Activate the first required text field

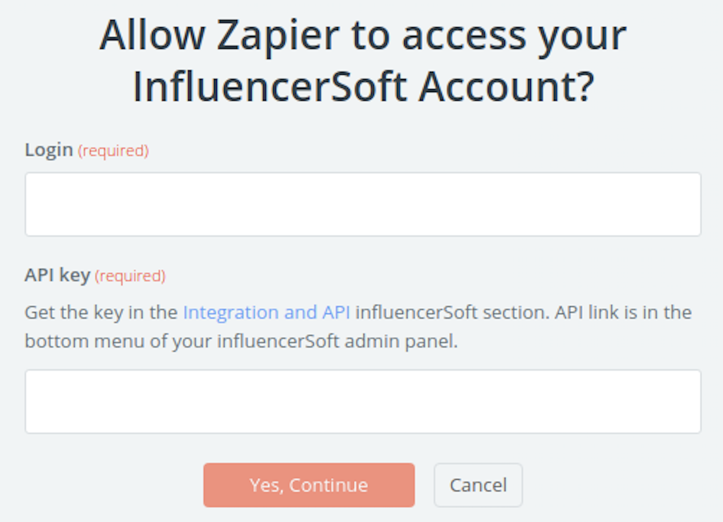point(362,204)
